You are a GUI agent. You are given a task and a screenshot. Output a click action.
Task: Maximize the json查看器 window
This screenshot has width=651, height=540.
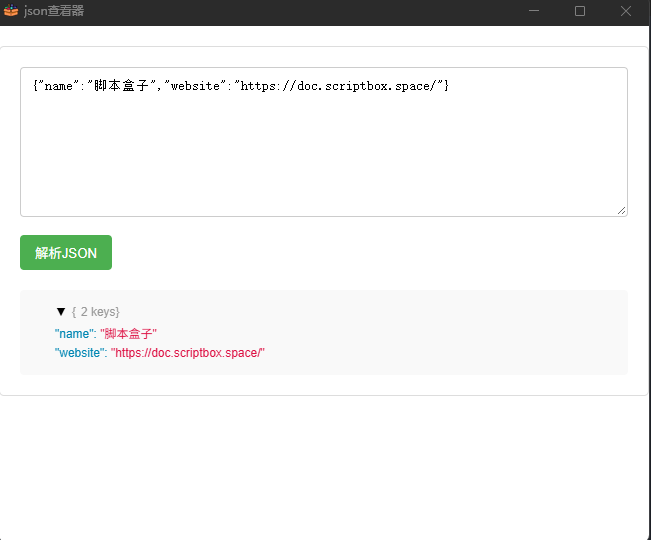(x=580, y=11)
